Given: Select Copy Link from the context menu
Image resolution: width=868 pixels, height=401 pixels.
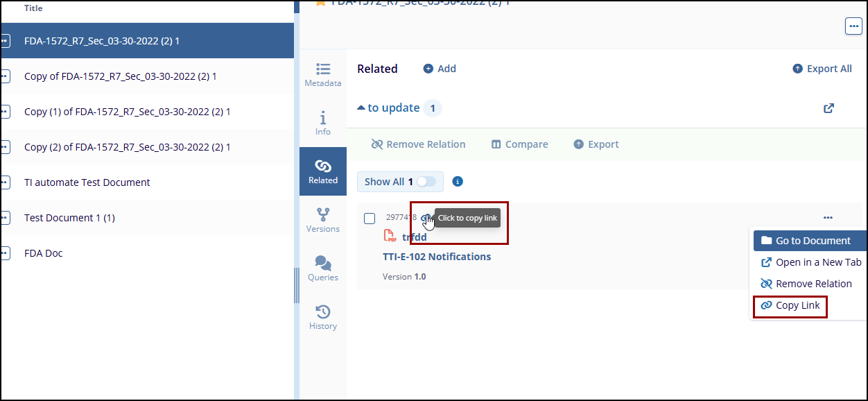Looking at the screenshot, I should 790,305.
